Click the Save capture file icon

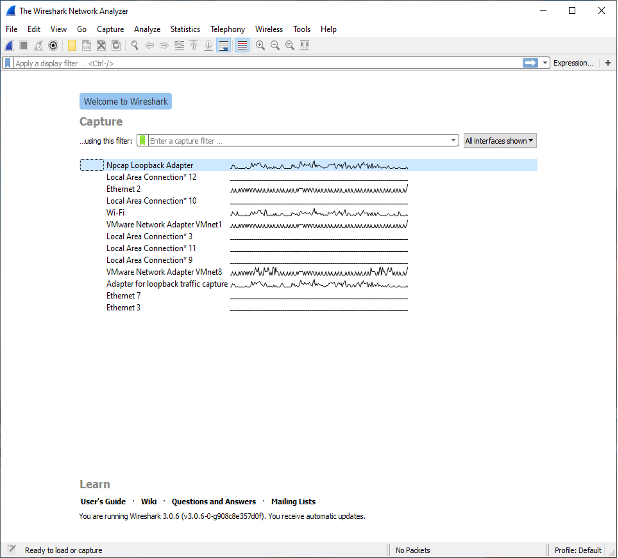86,46
